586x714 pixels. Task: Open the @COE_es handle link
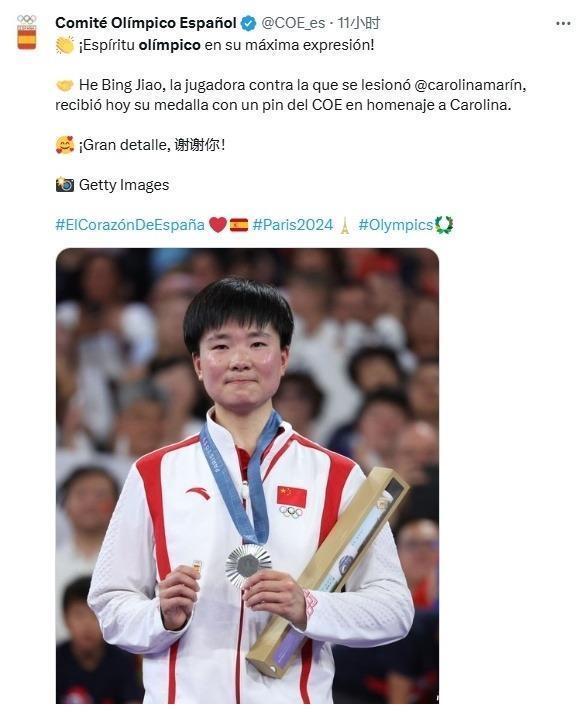(x=293, y=23)
